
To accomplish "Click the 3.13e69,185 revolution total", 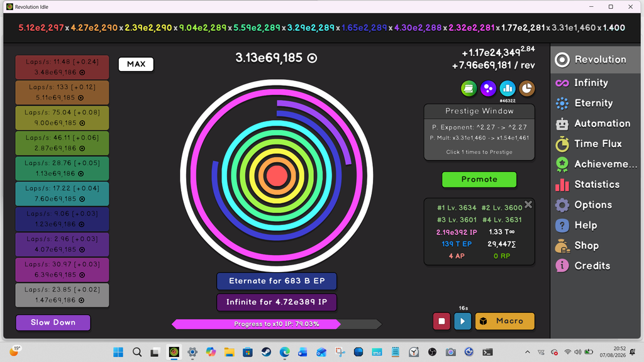I will [276, 58].
